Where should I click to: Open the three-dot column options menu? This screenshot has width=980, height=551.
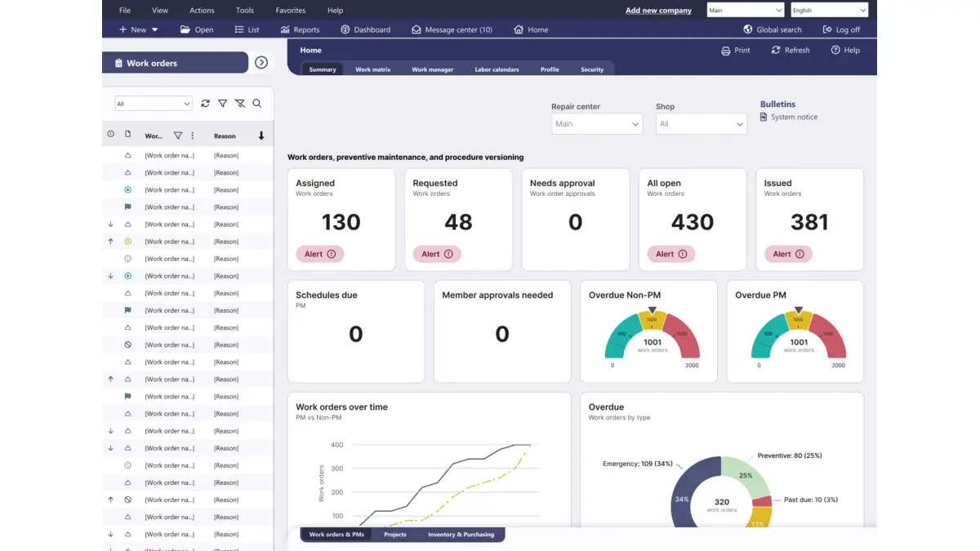click(x=193, y=136)
